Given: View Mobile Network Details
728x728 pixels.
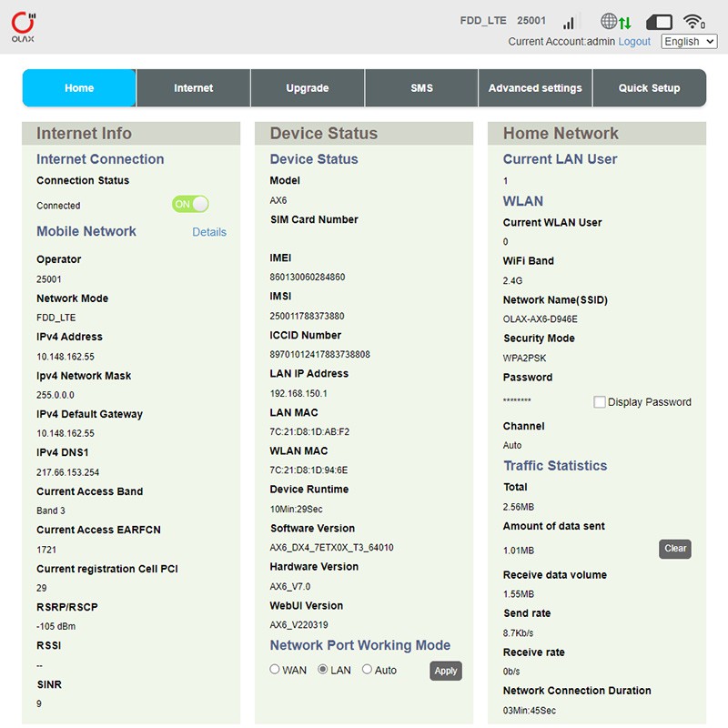Looking at the screenshot, I should click(x=209, y=232).
